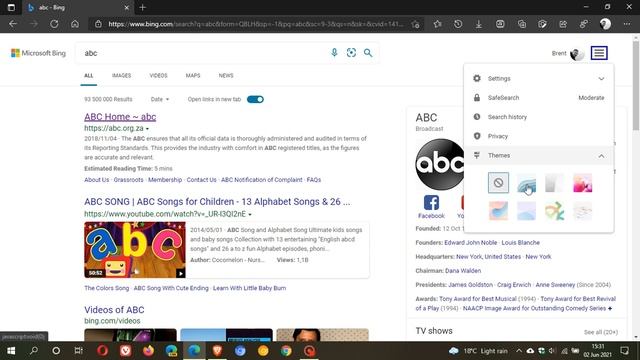Open Firefox from taskbar
This screenshot has width=640, height=360.
148,351
